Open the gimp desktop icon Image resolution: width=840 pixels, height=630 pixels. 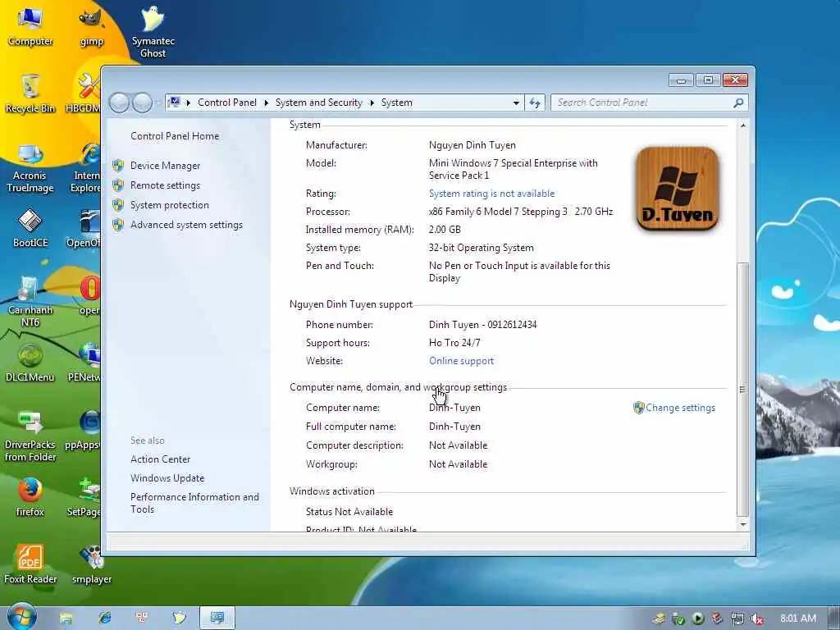(x=91, y=25)
